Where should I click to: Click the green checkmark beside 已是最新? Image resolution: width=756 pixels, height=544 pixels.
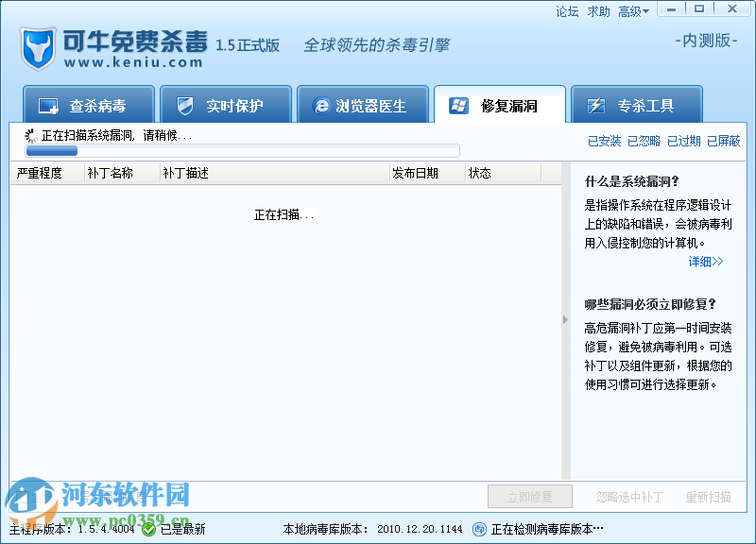point(146,530)
